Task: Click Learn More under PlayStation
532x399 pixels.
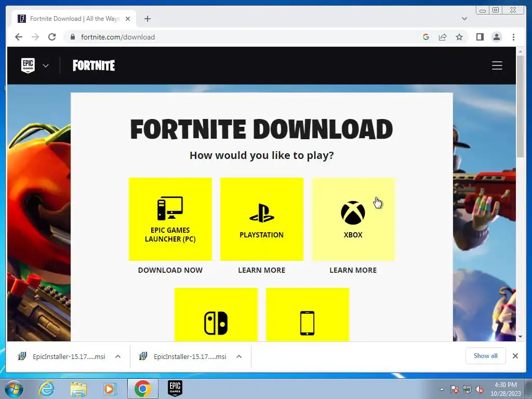Action: (262, 270)
